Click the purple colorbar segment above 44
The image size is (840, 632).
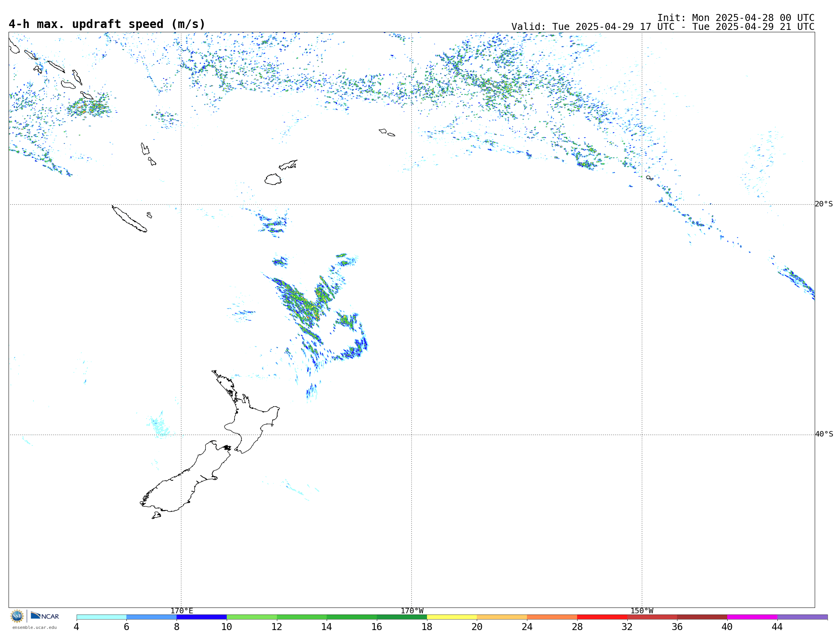point(803,617)
